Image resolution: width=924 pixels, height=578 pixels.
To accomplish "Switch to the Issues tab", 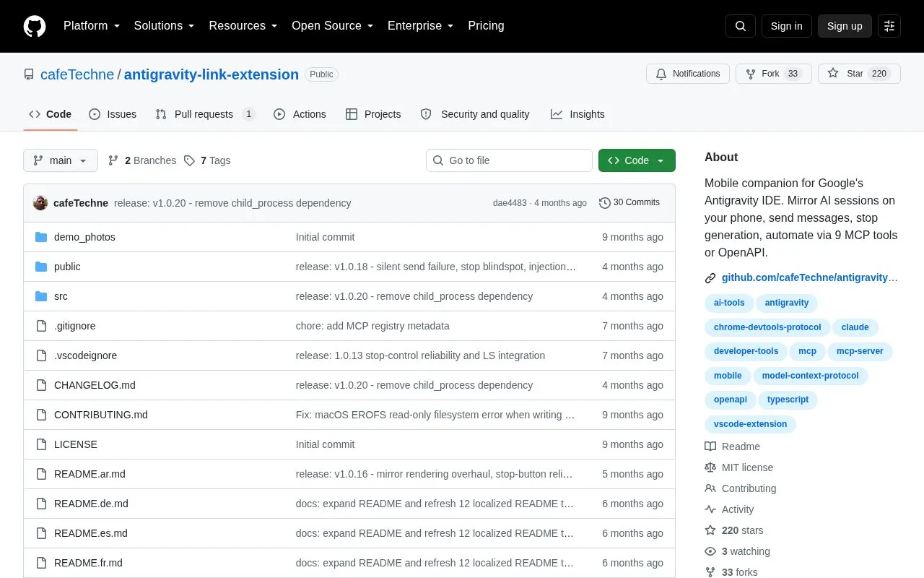I will click(x=113, y=114).
